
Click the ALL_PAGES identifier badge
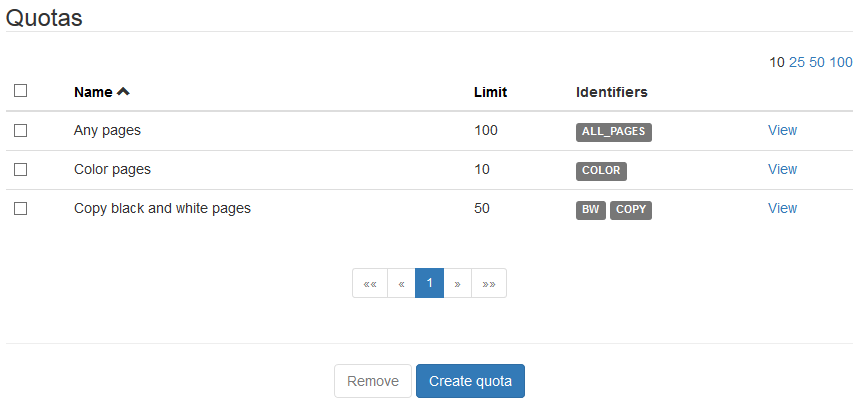point(614,131)
